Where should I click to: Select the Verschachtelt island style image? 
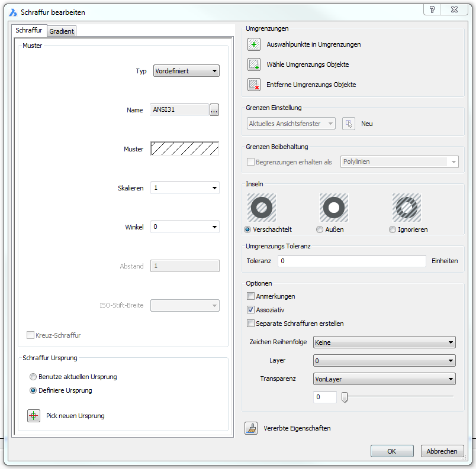click(x=262, y=208)
